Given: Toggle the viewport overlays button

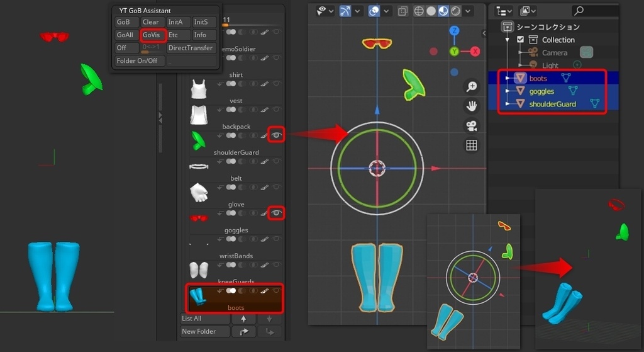Looking at the screenshot, I should pyautogui.click(x=374, y=11).
